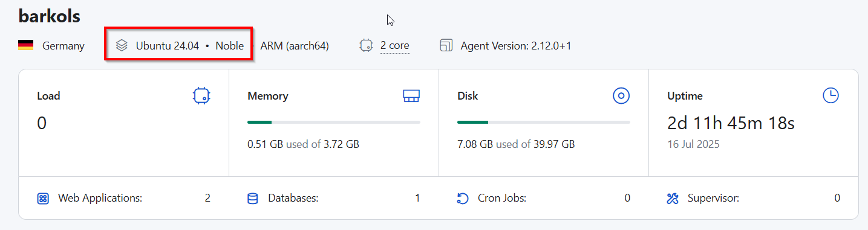Click the Ubuntu layers stack icon
The width and height of the screenshot is (868, 230).
click(x=122, y=45)
